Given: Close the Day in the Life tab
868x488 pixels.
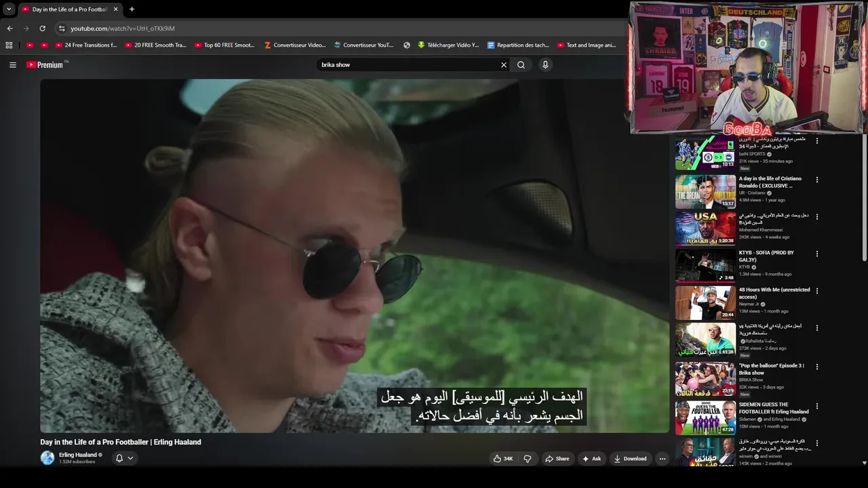Looking at the screenshot, I should 115,9.
